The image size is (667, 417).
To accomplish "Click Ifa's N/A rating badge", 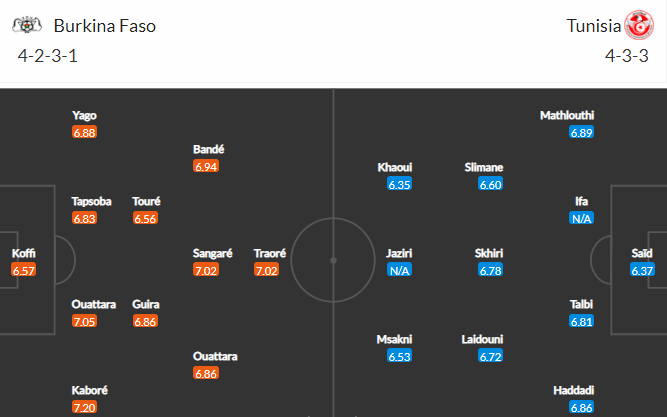I will [581, 218].
